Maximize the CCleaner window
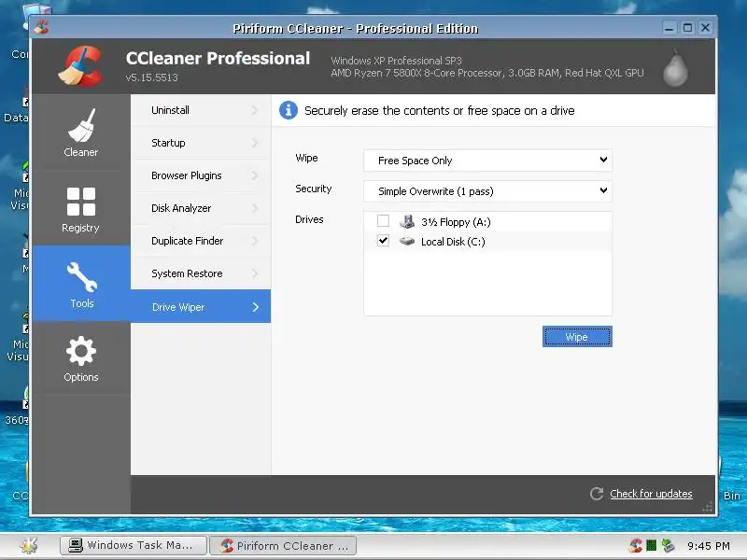 pos(687,28)
